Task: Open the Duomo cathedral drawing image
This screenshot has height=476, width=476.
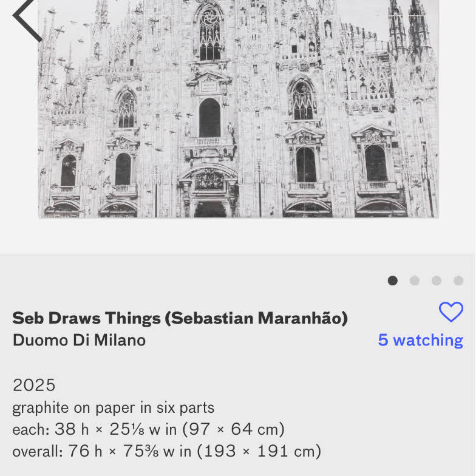Action: 238,109
